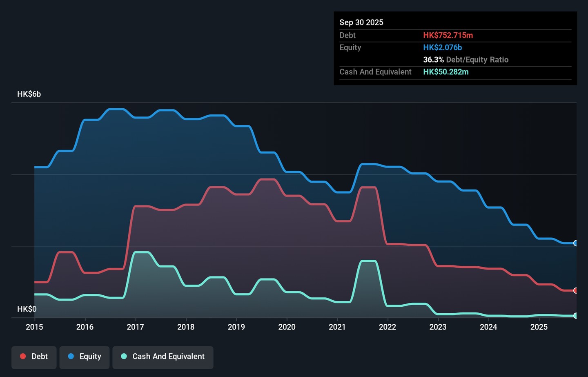
Task: Click the blue Equity legend dot
Action: [71, 356]
